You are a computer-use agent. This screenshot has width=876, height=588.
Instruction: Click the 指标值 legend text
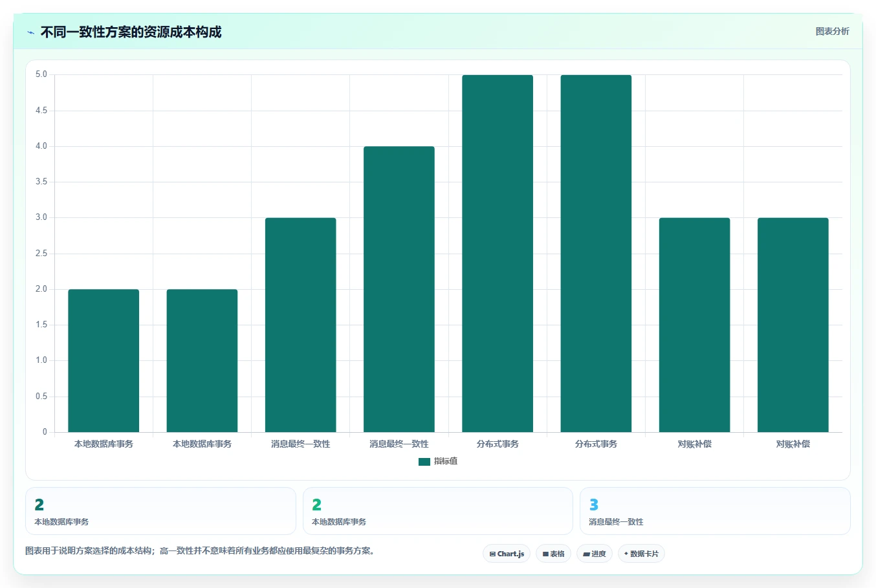pos(446,461)
